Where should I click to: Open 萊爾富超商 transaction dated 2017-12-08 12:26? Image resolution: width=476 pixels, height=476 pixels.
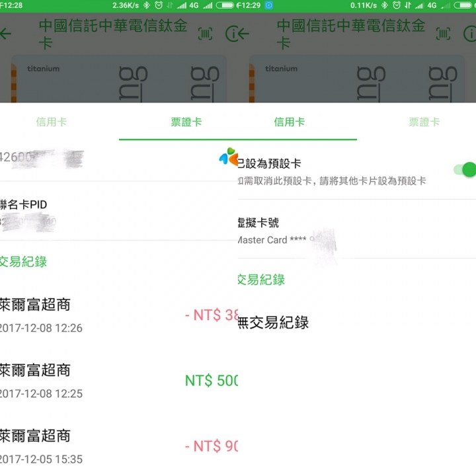tap(119, 315)
